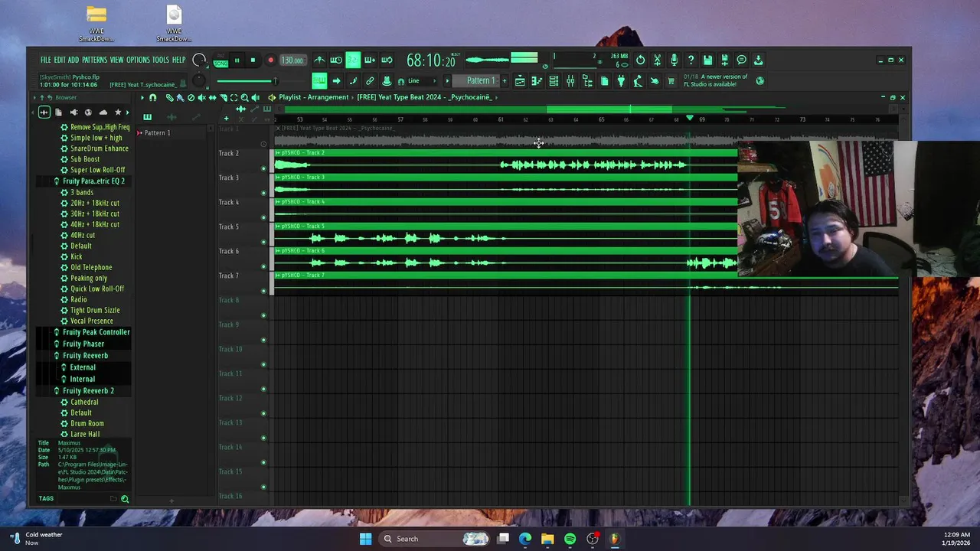Select the playlist Mute tool
980x551 pixels.
tap(202, 98)
